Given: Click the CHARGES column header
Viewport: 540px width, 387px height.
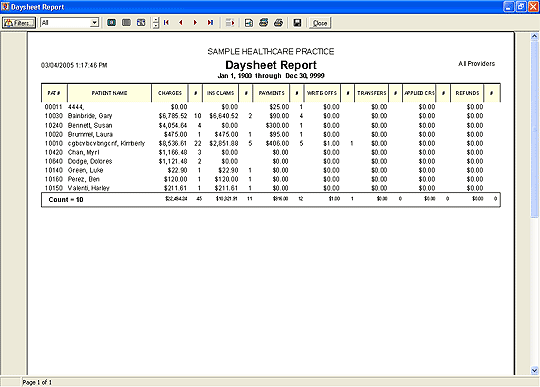Looking at the screenshot, I should [170, 93].
